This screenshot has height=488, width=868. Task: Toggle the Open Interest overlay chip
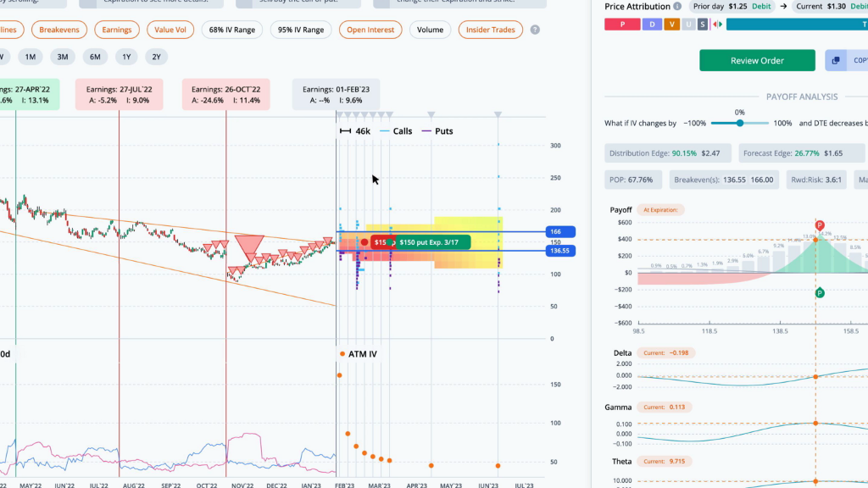370,30
